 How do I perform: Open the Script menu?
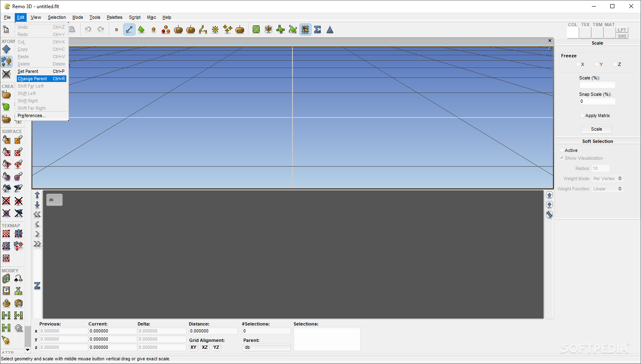point(135,17)
